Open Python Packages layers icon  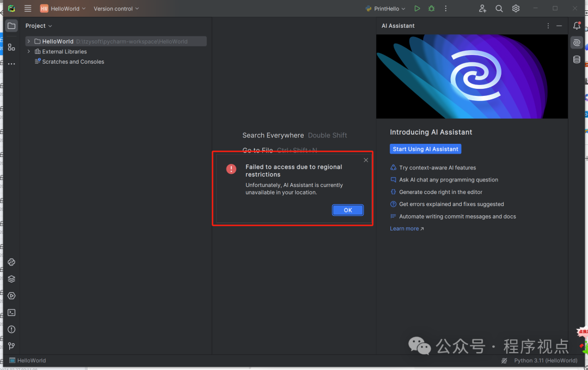[x=11, y=279]
